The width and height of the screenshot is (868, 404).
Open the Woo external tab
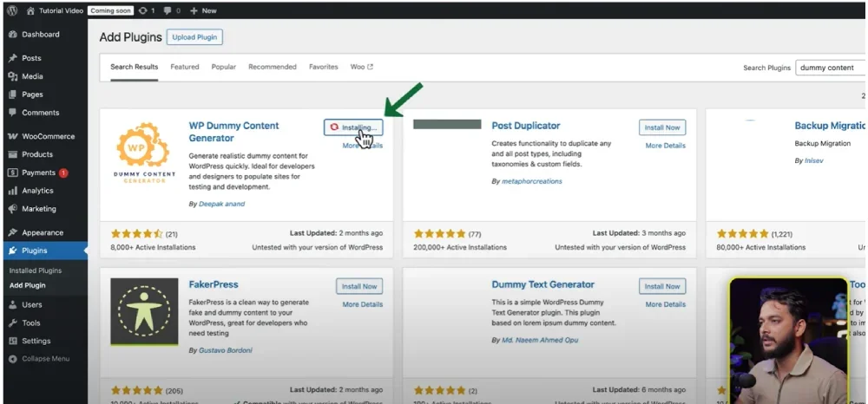click(361, 67)
